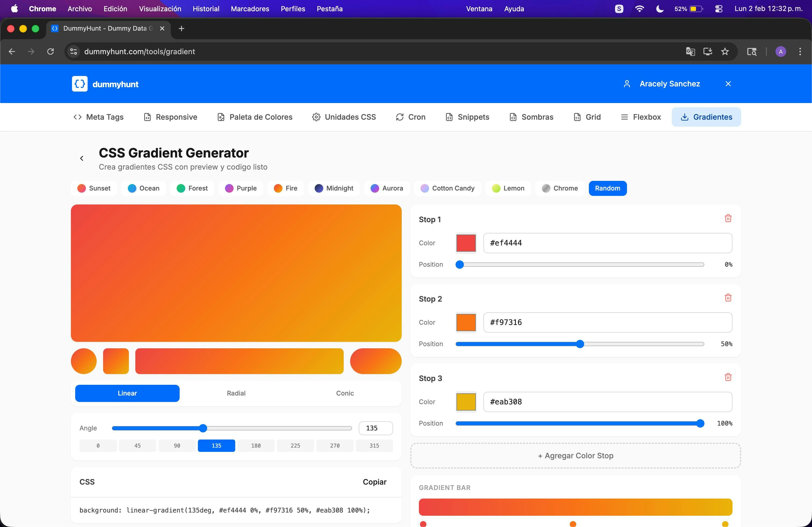Select the 90 degree angle preset

tap(177, 445)
